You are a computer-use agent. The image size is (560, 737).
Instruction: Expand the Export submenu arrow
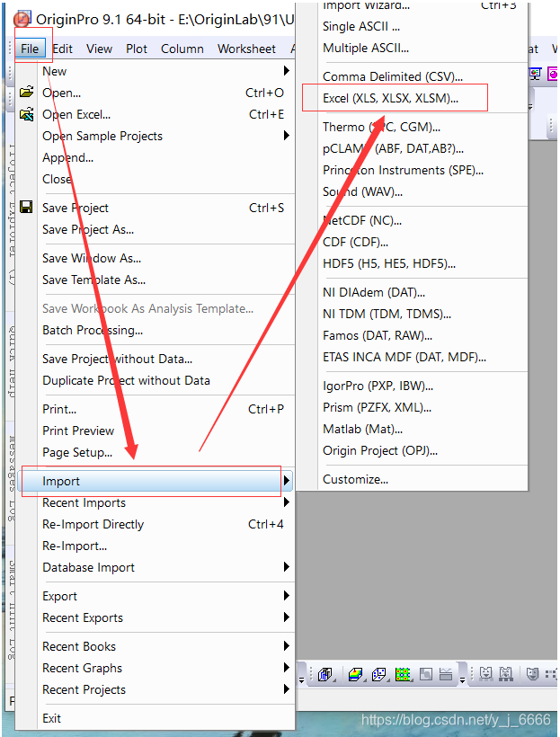[287, 596]
